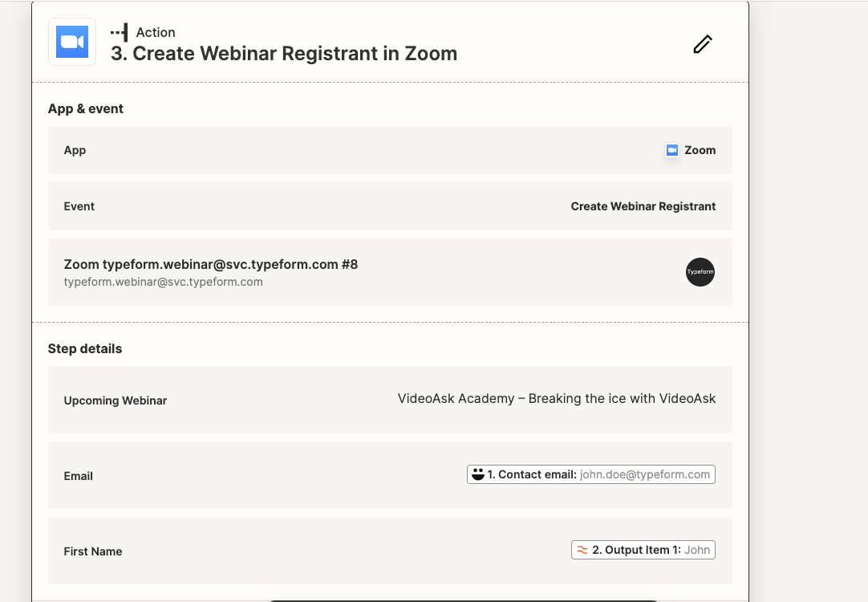Screen dimensions: 868x602
Task: Click the "2. Output Item 1: John" pill
Action: click(643, 550)
